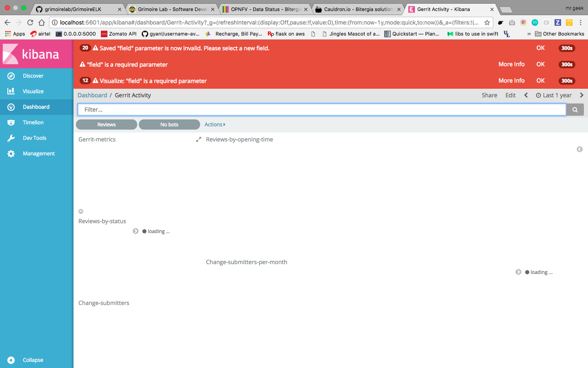Open Timelion in the sidebar
This screenshot has height=368, width=588.
(x=33, y=123)
